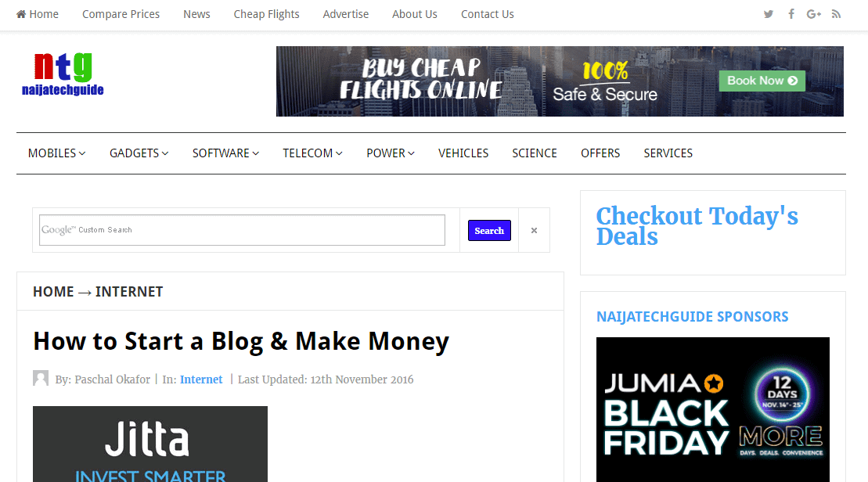Go to Home in top navigation
868x482 pixels.
(37, 14)
